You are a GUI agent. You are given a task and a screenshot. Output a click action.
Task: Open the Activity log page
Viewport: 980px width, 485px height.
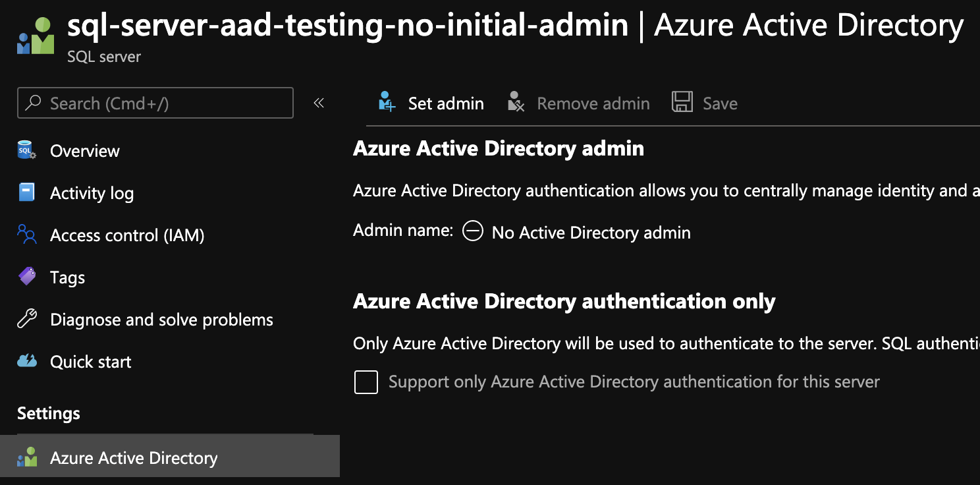92,193
